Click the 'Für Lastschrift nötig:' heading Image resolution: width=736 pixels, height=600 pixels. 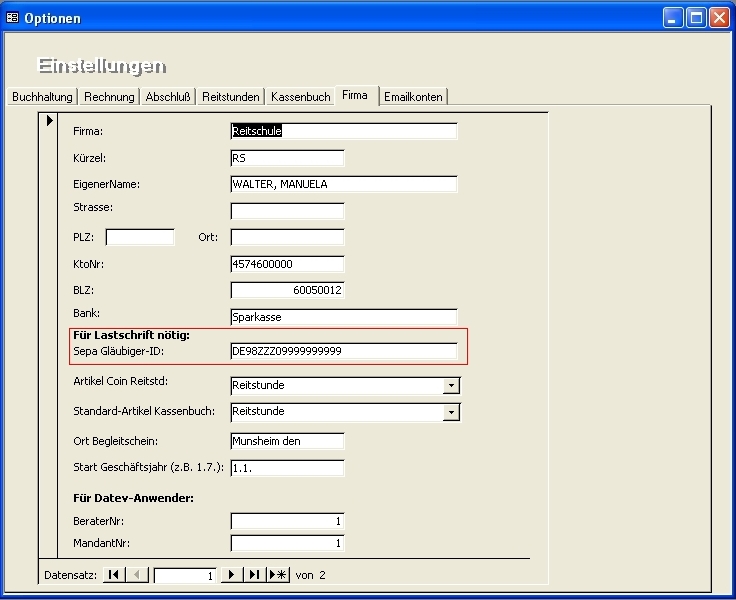point(131,335)
